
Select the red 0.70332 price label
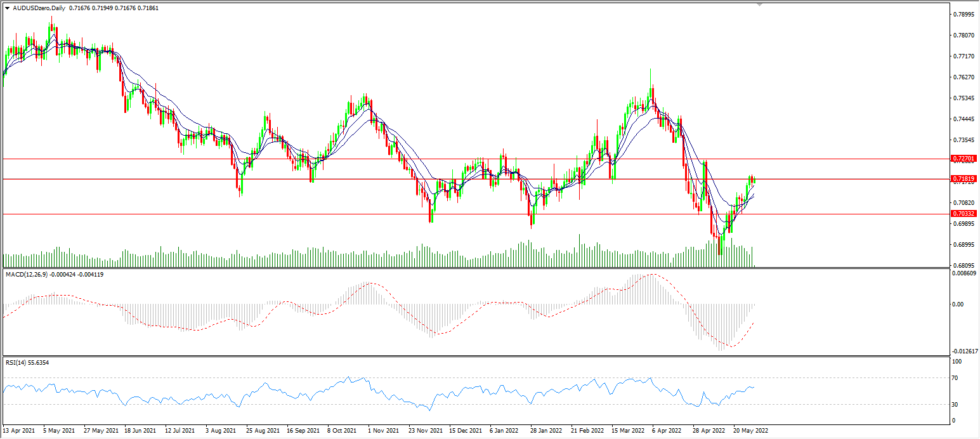(964, 214)
